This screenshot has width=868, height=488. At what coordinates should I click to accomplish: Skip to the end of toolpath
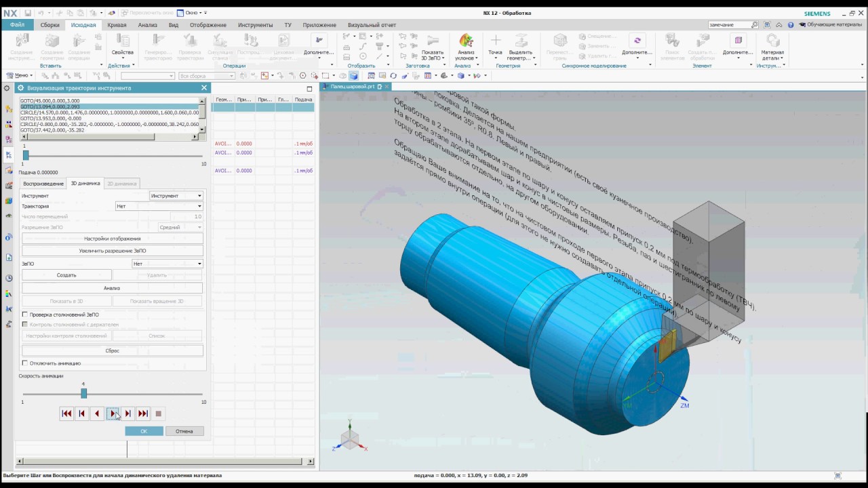(143, 413)
